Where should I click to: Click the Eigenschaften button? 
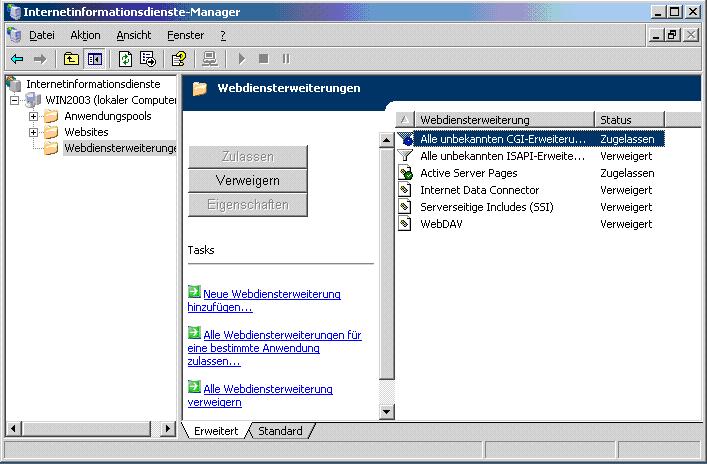[x=248, y=205]
